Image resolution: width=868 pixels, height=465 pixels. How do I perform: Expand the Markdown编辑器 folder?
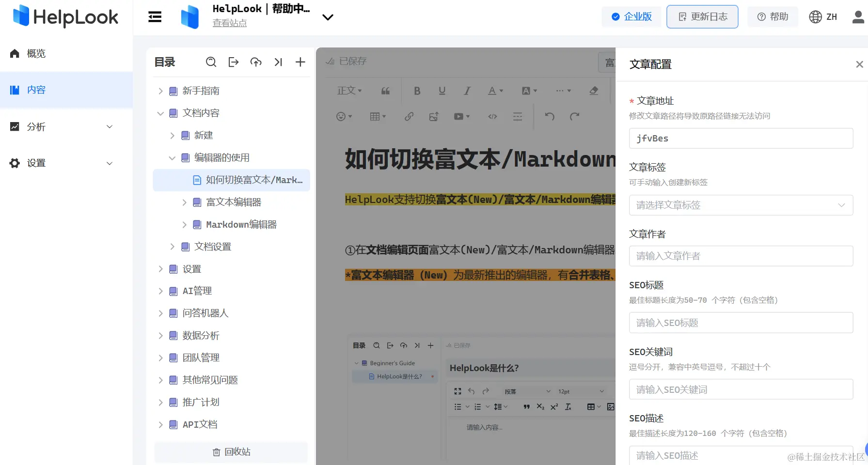coord(184,225)
